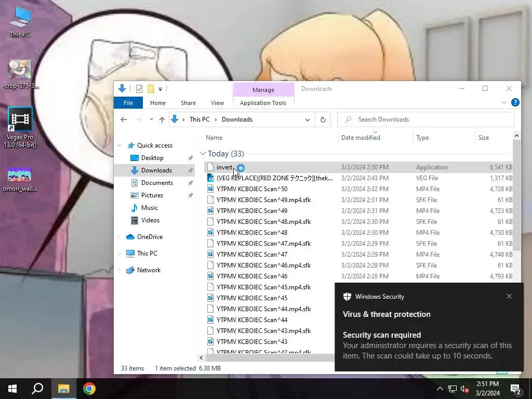Select omori_wall desktop image icon

[20, 180]
